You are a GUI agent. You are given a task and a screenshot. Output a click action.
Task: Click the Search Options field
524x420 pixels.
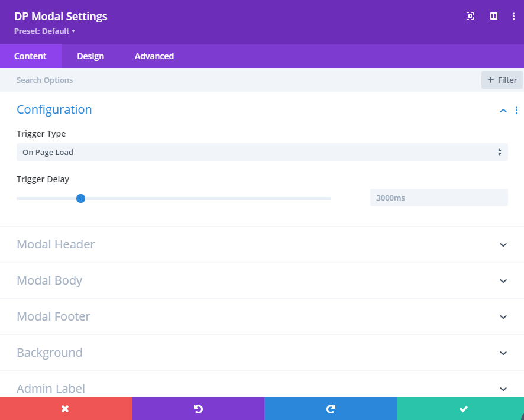(x=241, y=80)
